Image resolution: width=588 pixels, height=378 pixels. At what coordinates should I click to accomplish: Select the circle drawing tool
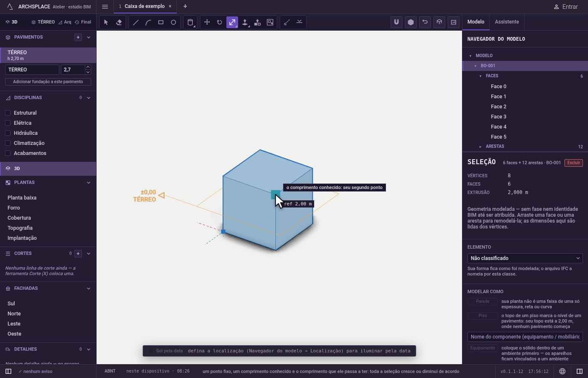173,22
